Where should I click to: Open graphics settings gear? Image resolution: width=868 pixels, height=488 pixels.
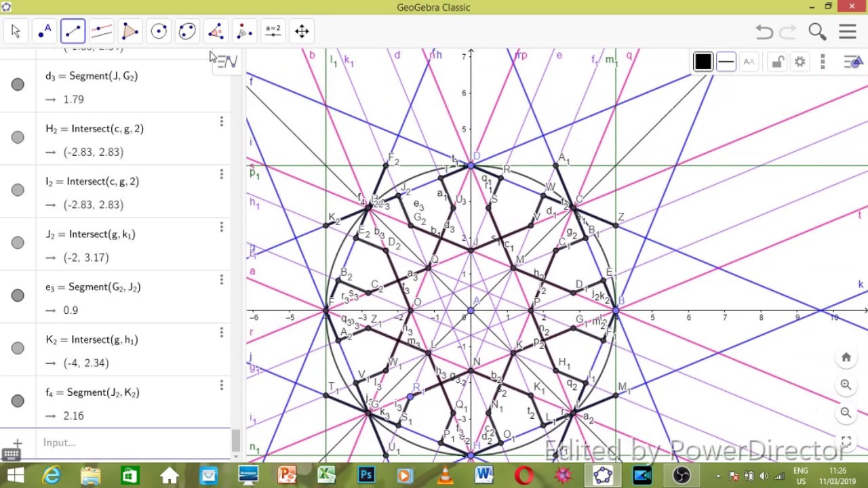point(800,62)
